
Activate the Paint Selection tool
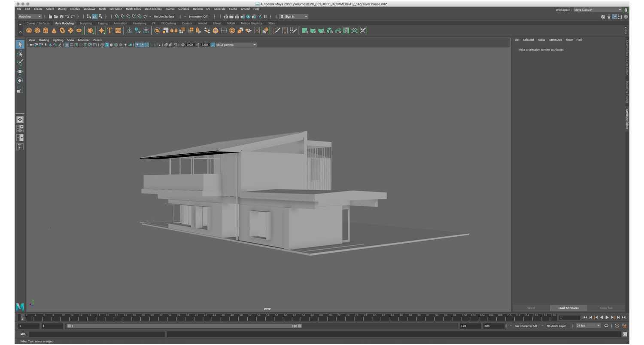20,63
